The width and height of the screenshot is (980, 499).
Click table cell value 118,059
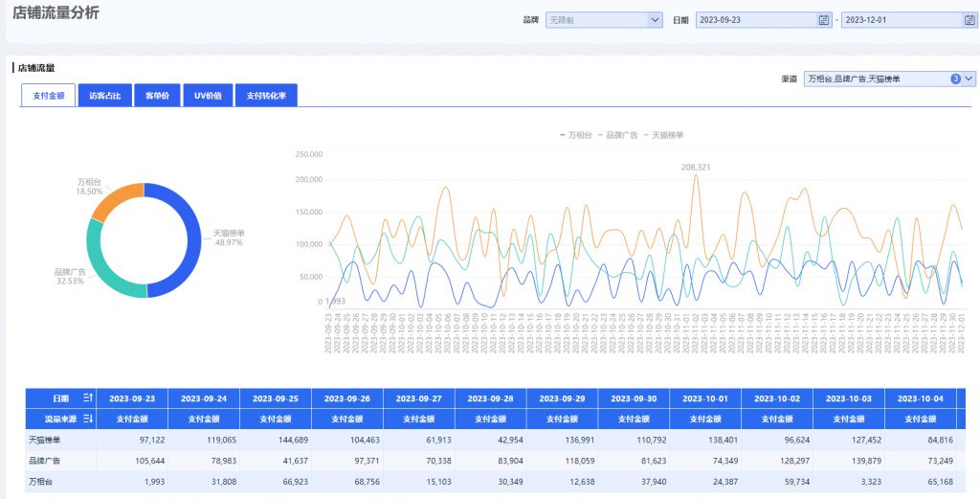click(579, 461)
